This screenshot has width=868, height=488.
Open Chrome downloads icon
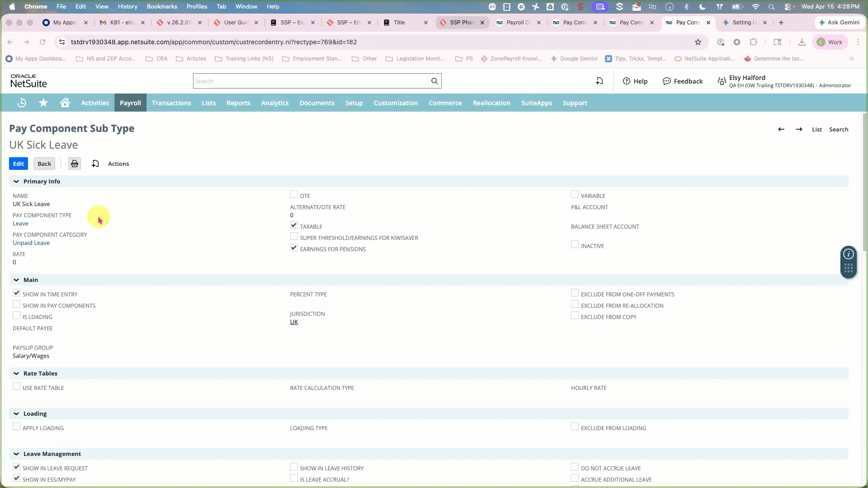click(x=802, y=42)
